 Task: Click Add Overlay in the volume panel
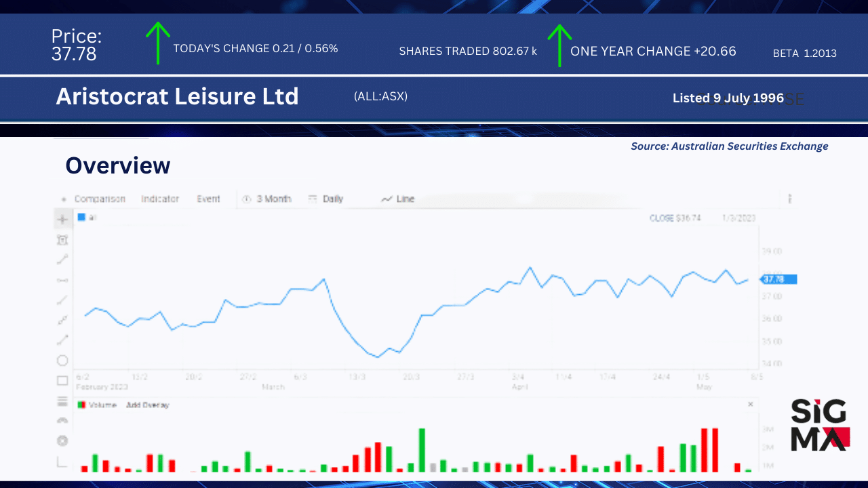(x=148, y=405)
